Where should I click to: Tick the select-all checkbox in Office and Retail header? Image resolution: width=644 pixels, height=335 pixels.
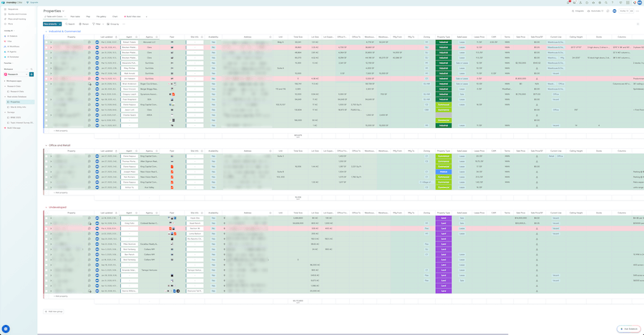tap(47, 151)
